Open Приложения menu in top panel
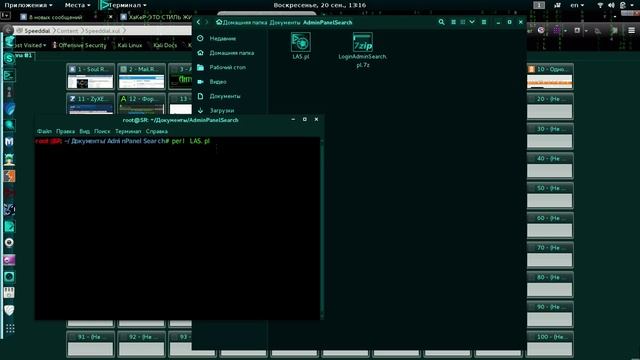The image size is (640, 360). pyautogui.click(x=28, y=5)
